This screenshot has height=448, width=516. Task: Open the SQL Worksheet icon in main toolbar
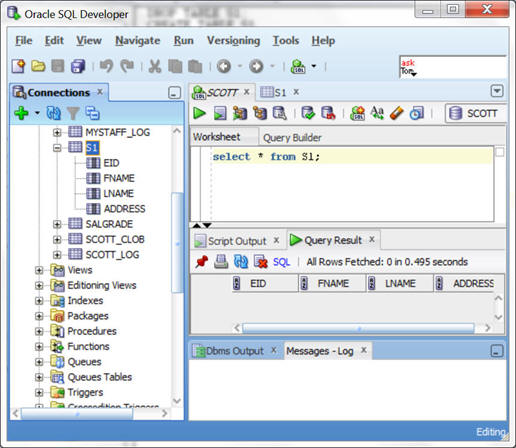coord(298,66)
